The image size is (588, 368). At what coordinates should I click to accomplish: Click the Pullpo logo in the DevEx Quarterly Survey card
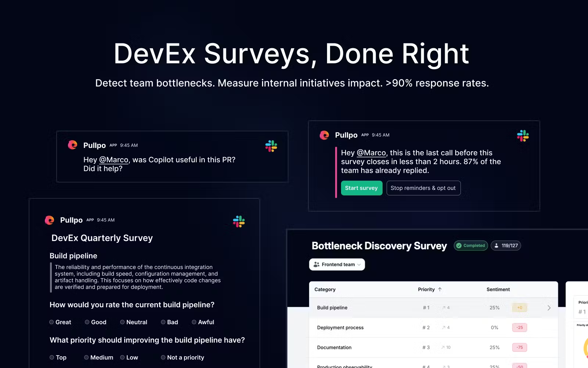[x=49, y=220]
